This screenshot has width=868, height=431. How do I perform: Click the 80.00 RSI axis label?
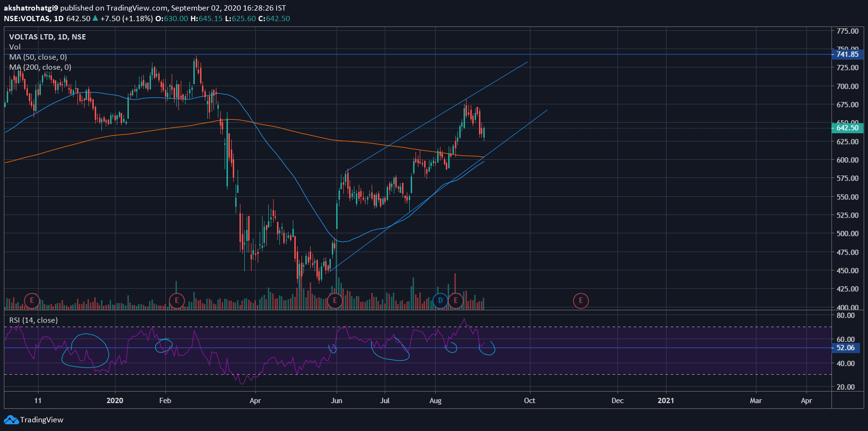point(846,316)
